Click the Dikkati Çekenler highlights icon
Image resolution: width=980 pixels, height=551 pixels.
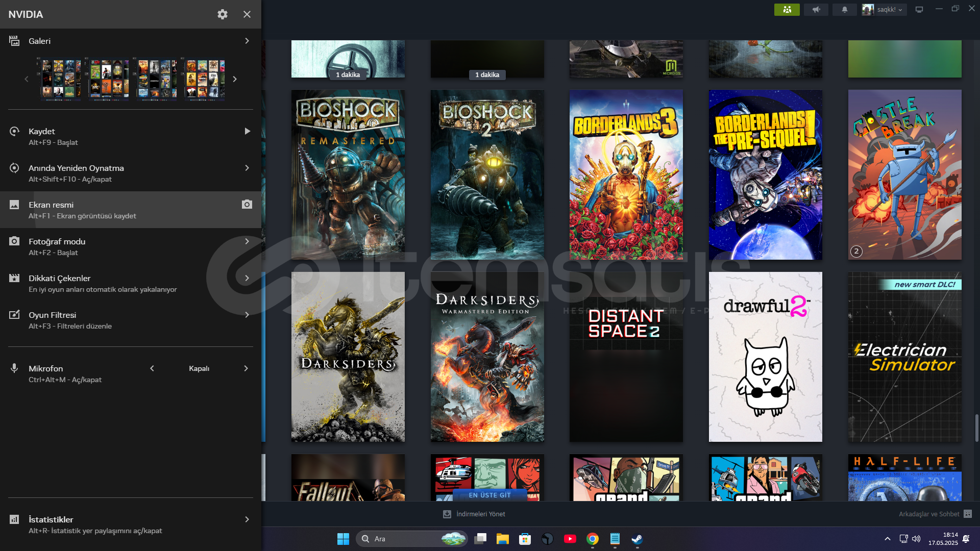coord(14,278)
